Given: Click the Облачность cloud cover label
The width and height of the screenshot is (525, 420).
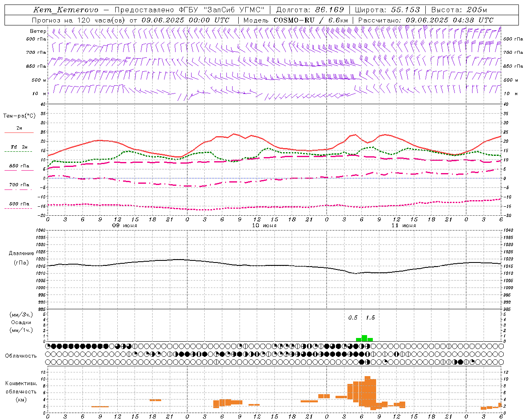Looking at the screenshot, I should pos(21,356).
